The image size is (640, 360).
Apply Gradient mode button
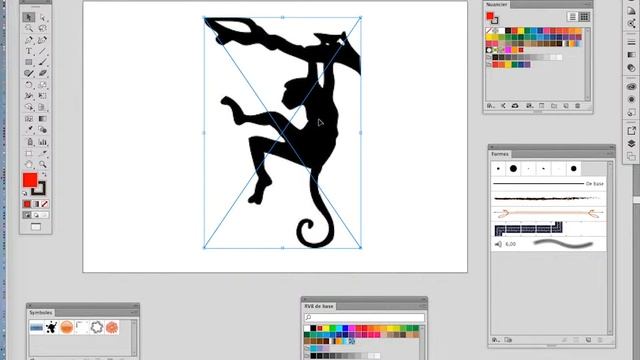pyautogui.click(x=36, y=204)
